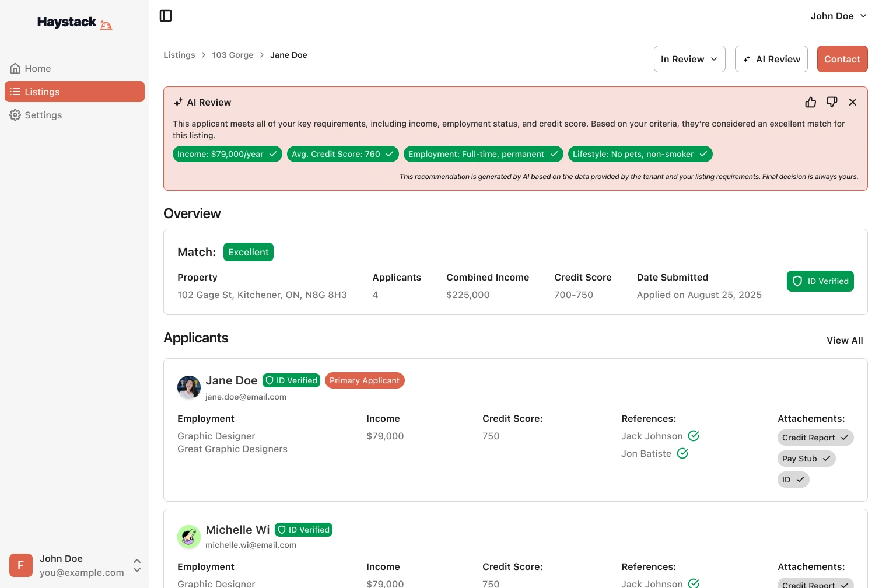
Task: Click the Home icon in the sidebar
Action: pyautogui.click(x=15, y=68)
